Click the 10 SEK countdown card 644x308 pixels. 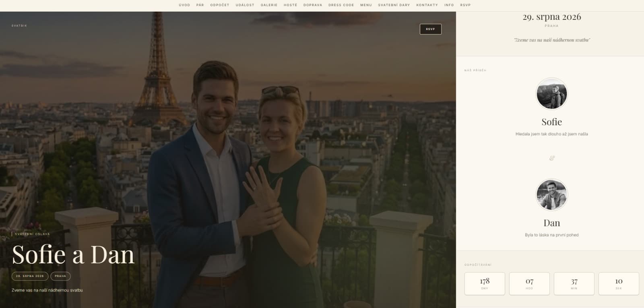click(x=619, y=284)
